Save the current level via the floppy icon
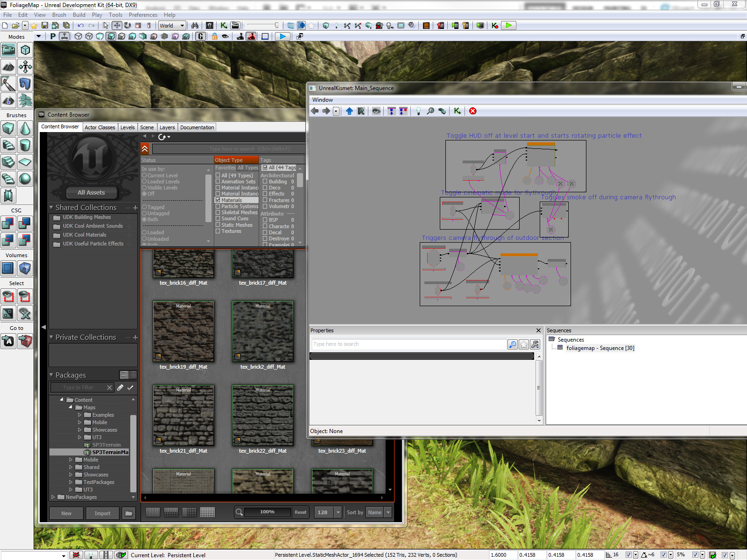Image resolution: width=747 pixels, height=560 pixels. tap(45, 26)
